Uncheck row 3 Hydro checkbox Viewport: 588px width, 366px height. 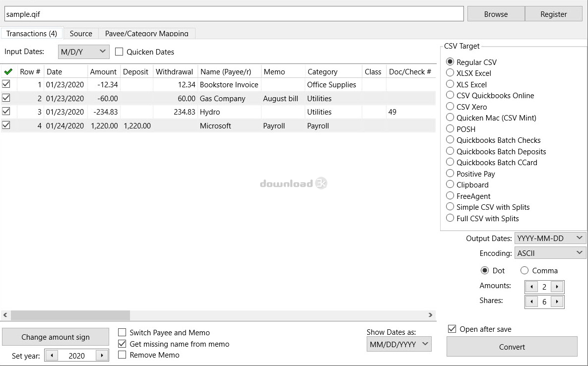point(6,111)
